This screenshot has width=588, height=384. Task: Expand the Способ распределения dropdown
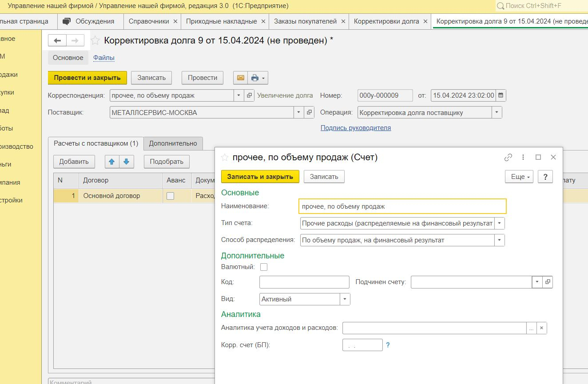click(x=500, y=240)
